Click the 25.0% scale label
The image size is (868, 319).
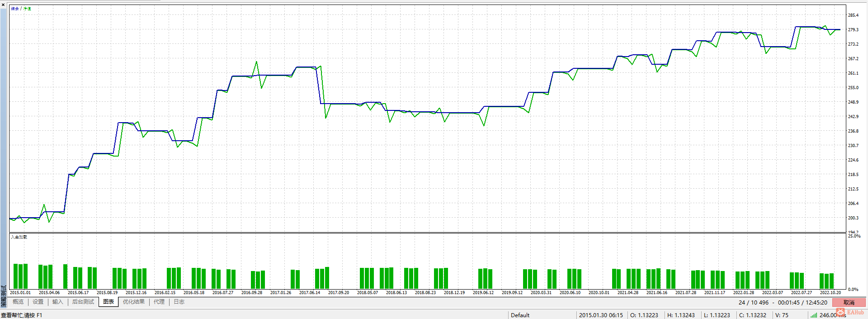tap(854, 236)
